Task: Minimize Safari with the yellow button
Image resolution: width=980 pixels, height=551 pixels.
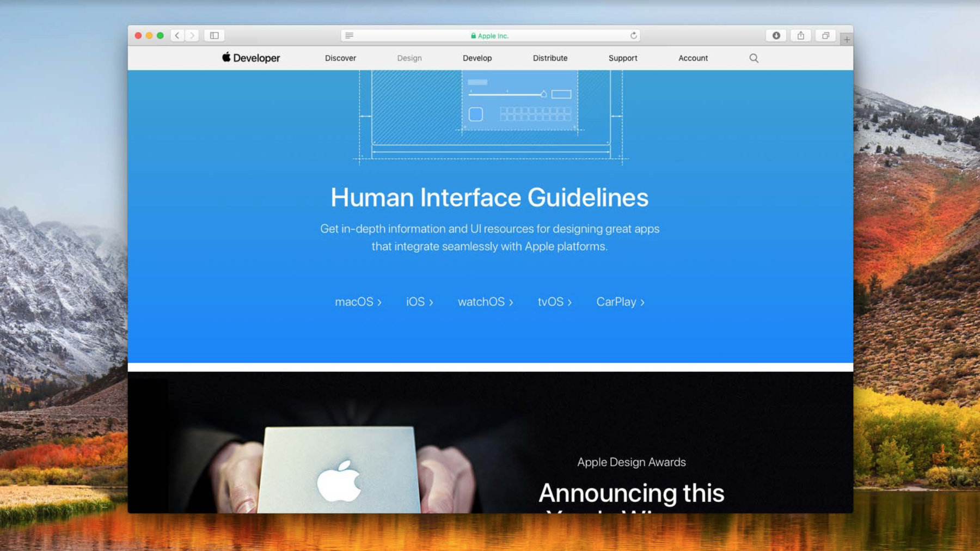Action: point(149,35)
